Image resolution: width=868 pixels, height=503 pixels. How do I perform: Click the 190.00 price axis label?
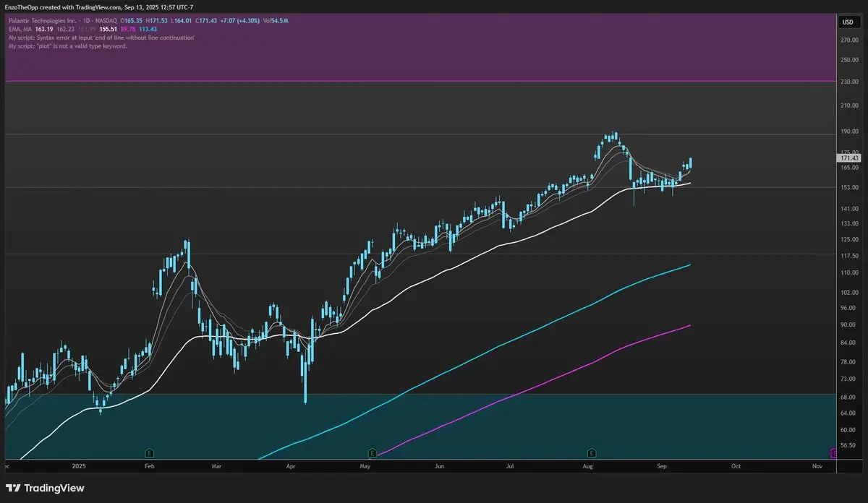(x=848, y=132)
